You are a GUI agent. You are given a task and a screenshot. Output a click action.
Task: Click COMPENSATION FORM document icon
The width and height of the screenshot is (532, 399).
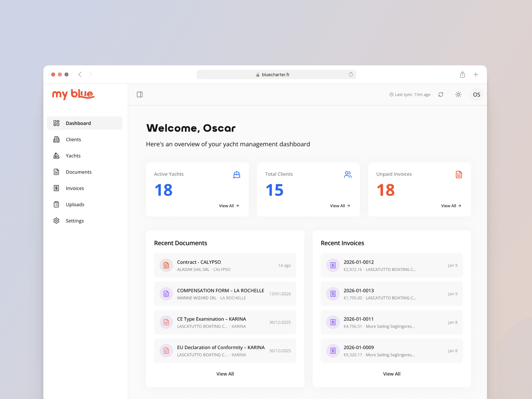pos(166,294)
